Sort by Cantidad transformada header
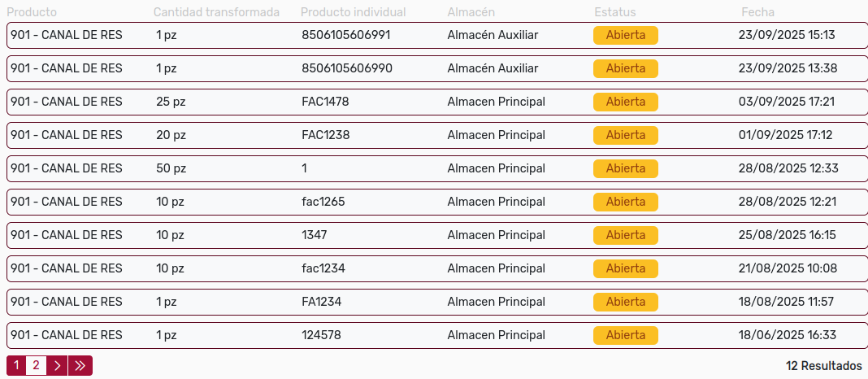Image resolution: width=868 pixels, height=379 pixels. coord(216,12)
